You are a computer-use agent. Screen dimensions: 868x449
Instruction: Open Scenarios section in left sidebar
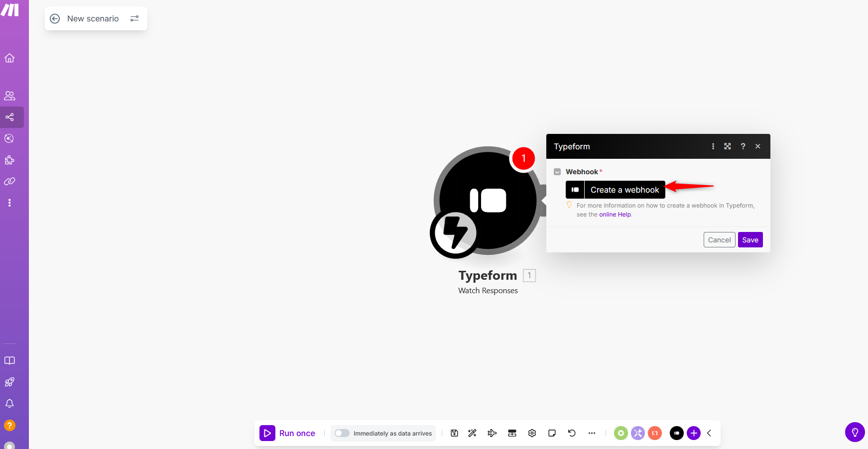tap(9, 117)
